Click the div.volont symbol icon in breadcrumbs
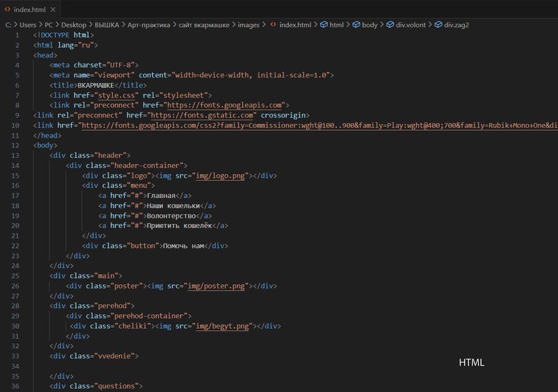 pos(390,25)
